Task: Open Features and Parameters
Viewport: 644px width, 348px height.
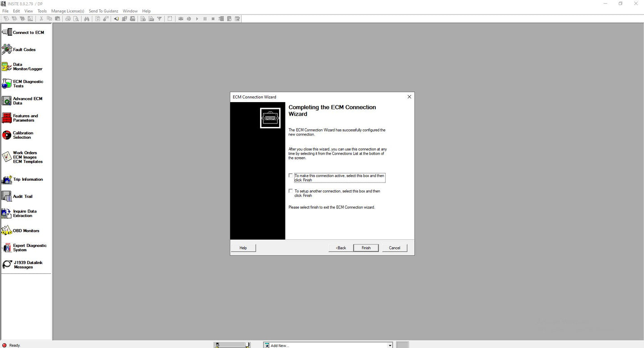Action: 7,118
